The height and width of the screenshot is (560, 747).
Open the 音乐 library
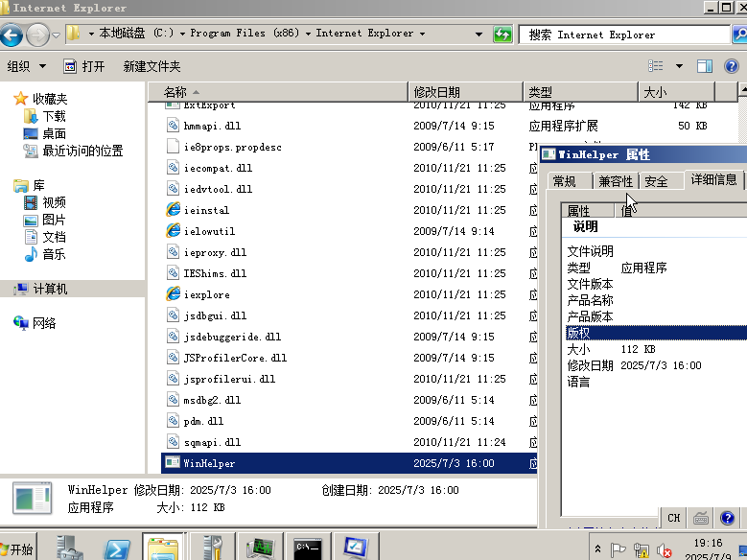pos(54,254)
